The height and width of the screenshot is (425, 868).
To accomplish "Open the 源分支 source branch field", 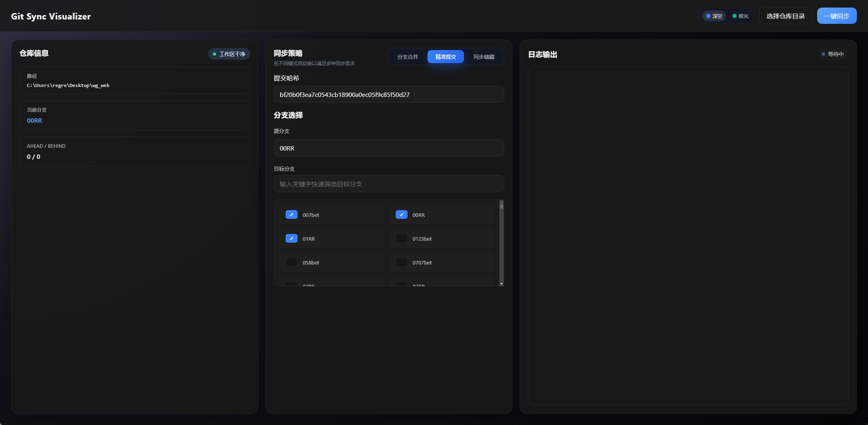I will point(389,148).
